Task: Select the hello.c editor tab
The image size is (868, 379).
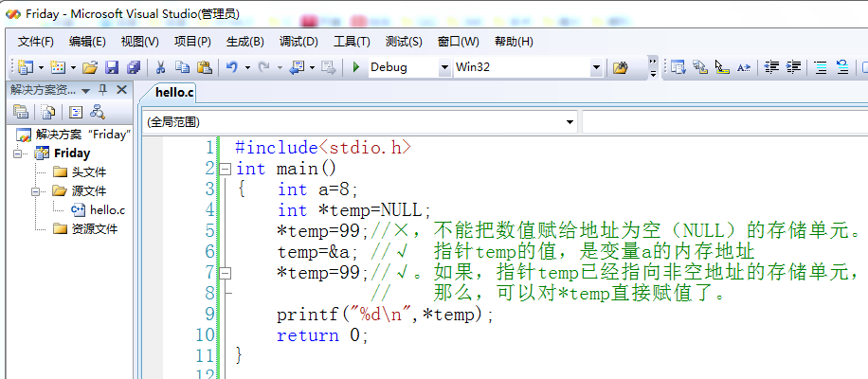Action: [173, 93]
